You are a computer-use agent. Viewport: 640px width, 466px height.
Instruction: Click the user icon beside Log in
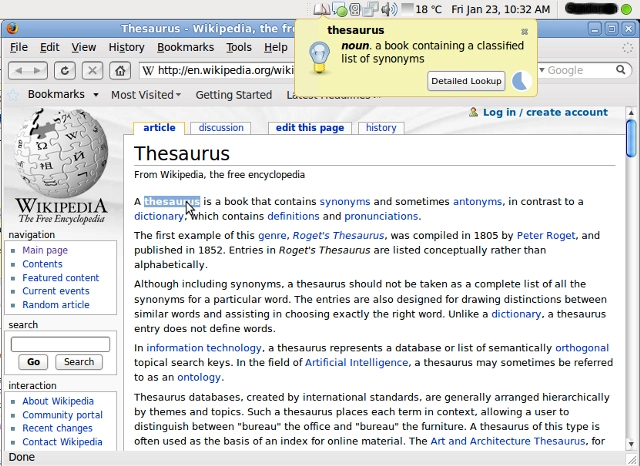473,112
